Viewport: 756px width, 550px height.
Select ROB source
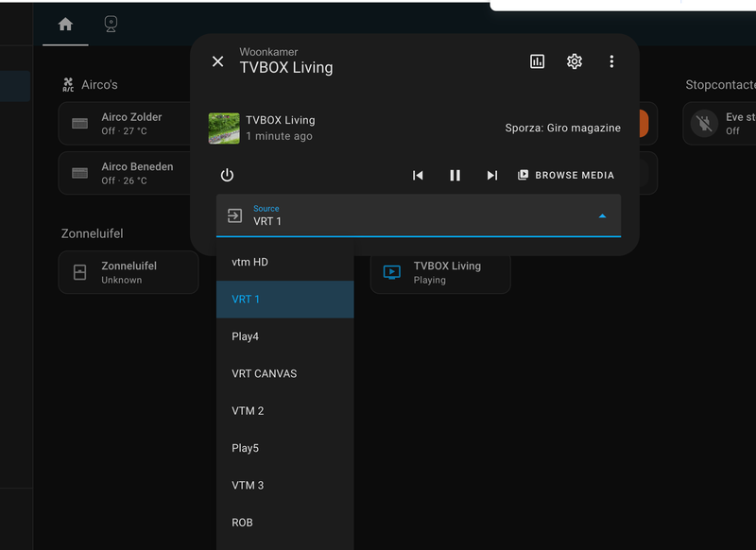[x=285, y=522]
